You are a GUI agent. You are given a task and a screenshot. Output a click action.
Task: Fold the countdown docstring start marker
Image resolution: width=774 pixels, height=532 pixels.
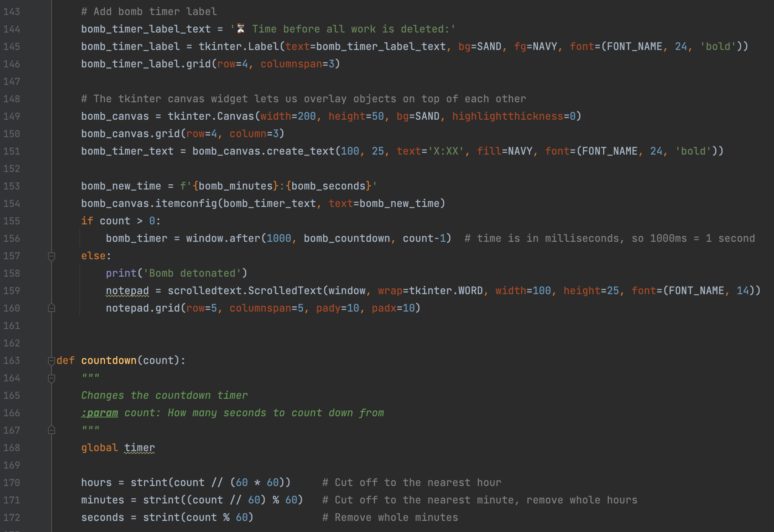(x=51, y=378)
